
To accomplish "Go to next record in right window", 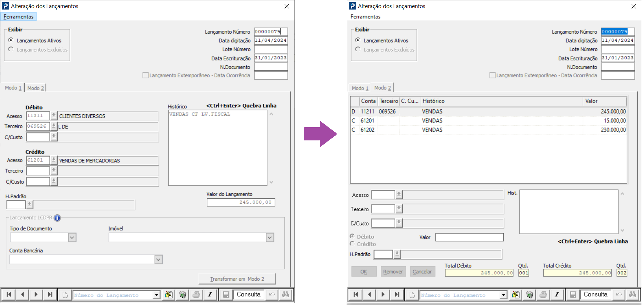I will point(383,294).
